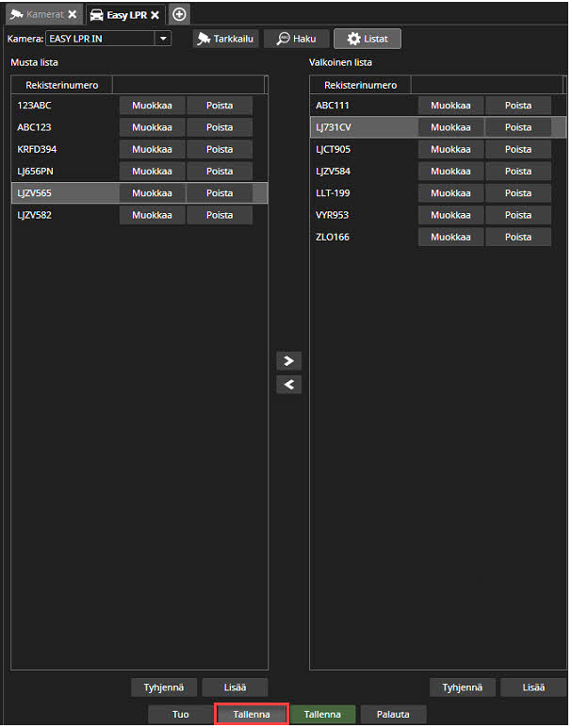This screenshot has height=728, width=572.
Task: Sort the Musta lista by its Rekisterinumero header
Action: point(60,85)
